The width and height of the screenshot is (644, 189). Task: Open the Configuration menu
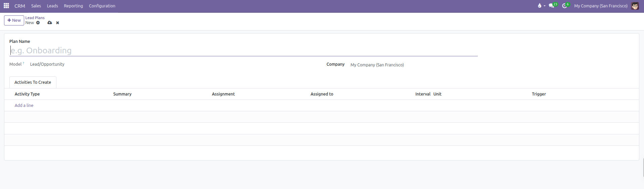tap(102, 6)
